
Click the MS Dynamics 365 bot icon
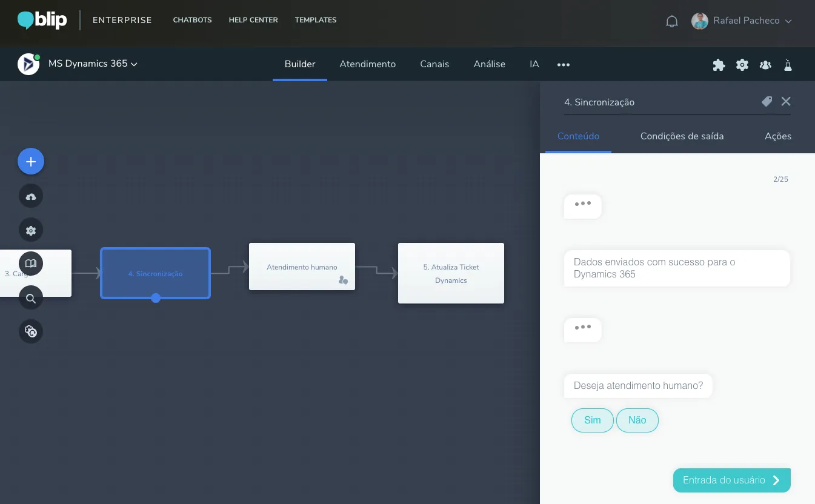pos(28,64)
